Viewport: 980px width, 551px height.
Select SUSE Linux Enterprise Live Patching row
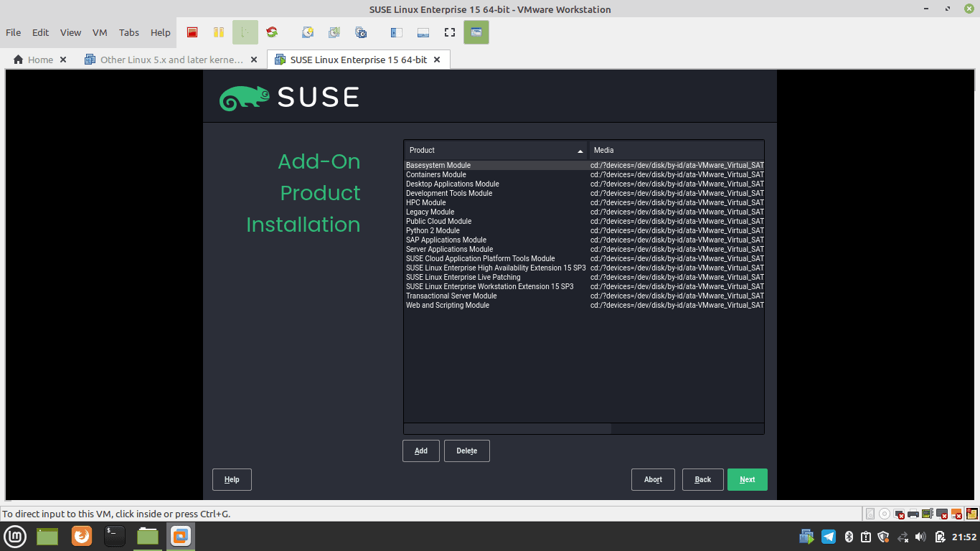pos(584,277)
